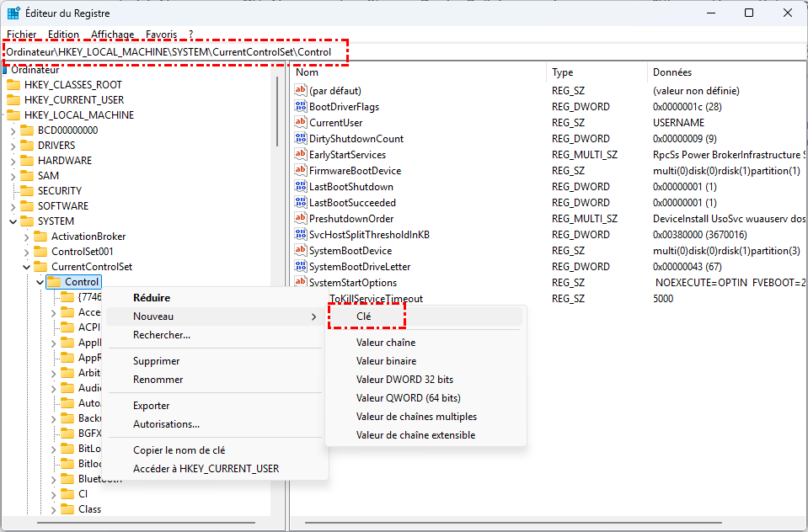Expand the HARDWARE key
This screenshot has height=532, width=808.
tap(13, 161)
